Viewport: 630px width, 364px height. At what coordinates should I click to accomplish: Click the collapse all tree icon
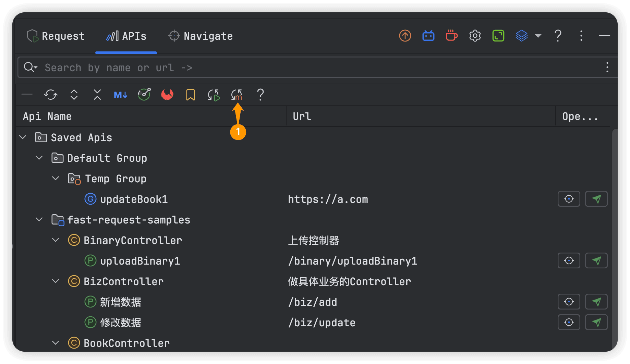pyautogui.click(x=97, y=95)
